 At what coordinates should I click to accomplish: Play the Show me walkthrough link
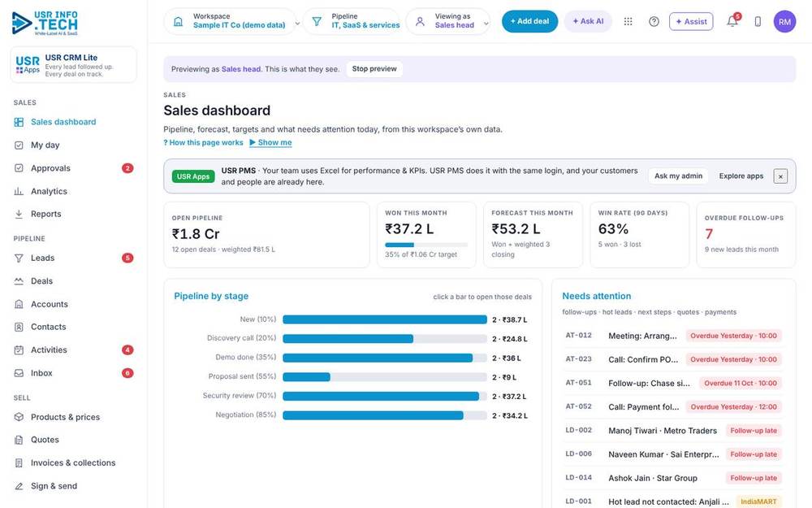[x=270, y=142]
